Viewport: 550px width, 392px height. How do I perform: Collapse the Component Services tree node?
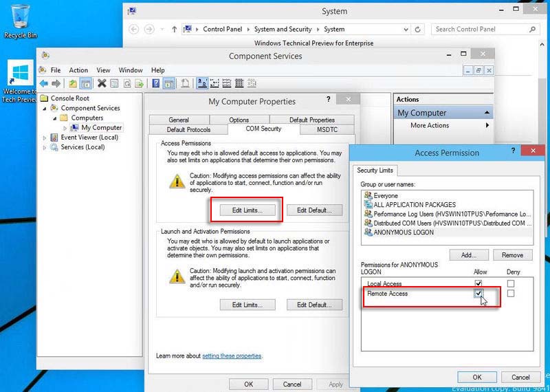click(x=45, y=109)
